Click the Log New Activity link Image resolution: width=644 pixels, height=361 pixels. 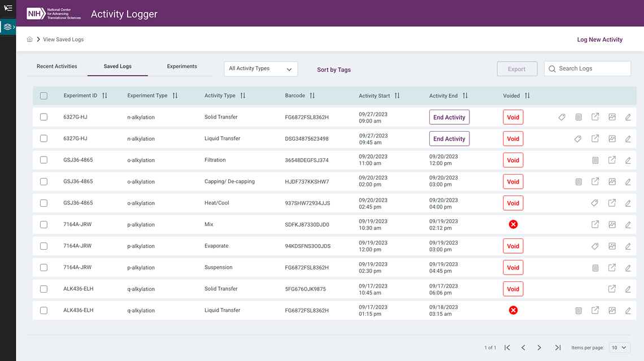click(600, 39)
